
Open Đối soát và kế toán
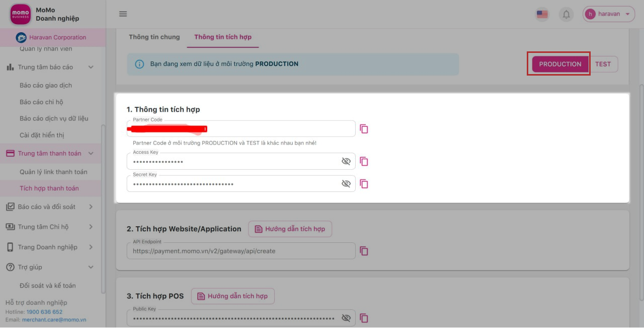tap(48, 286)
